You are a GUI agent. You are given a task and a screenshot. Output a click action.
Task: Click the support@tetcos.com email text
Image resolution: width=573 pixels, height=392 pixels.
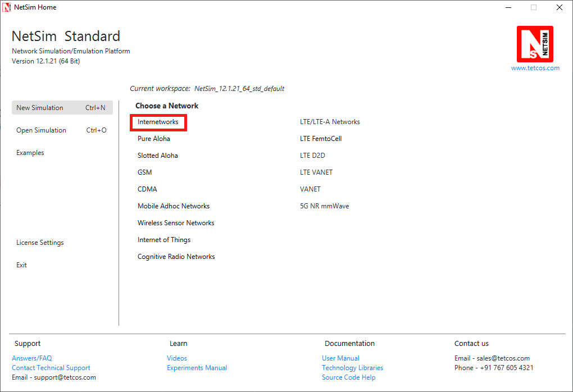[65, 377]
